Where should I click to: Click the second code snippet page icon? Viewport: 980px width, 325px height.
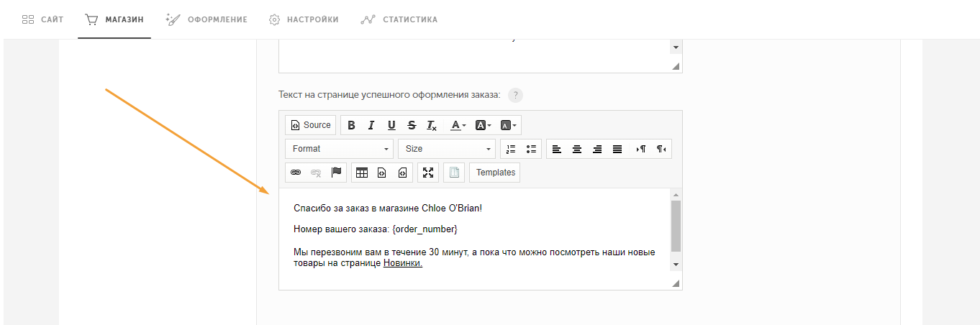[x=402, y=173]
